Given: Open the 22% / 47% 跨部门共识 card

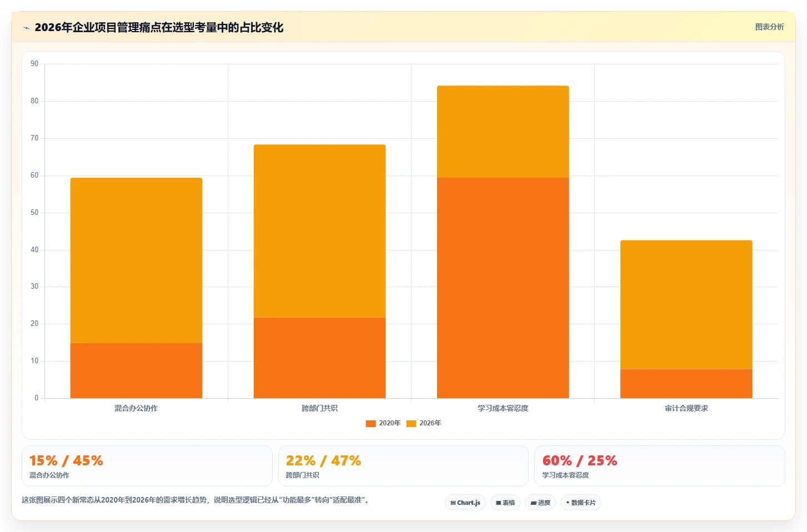Looking at the screenshot, I should click(403, 466).
